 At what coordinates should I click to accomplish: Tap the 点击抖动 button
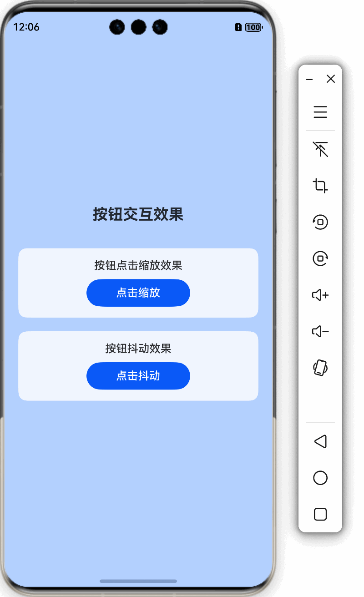pyautogui.click(x=138, y=376)
